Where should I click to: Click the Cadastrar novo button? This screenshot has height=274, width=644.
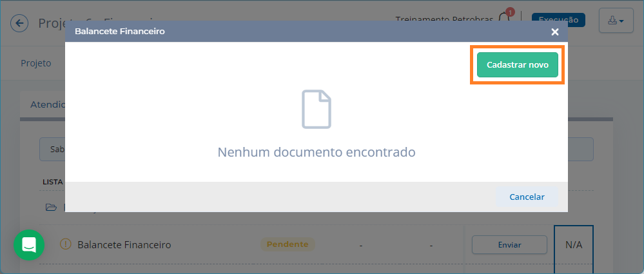click(x=517, y=65)
